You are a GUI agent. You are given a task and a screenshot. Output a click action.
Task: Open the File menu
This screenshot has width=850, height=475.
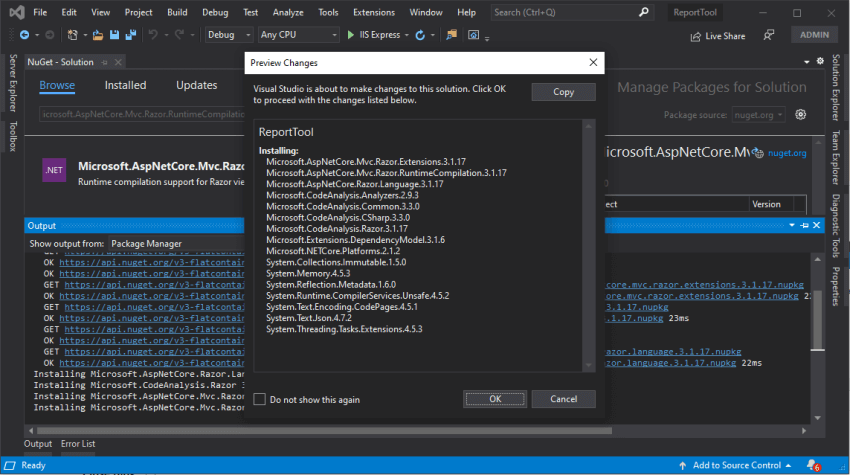point(40,12)
